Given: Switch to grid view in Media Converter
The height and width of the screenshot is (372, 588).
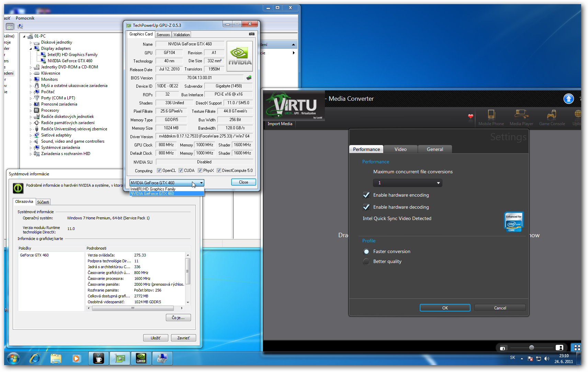Looking at the screenshot, I should point(577,348).
